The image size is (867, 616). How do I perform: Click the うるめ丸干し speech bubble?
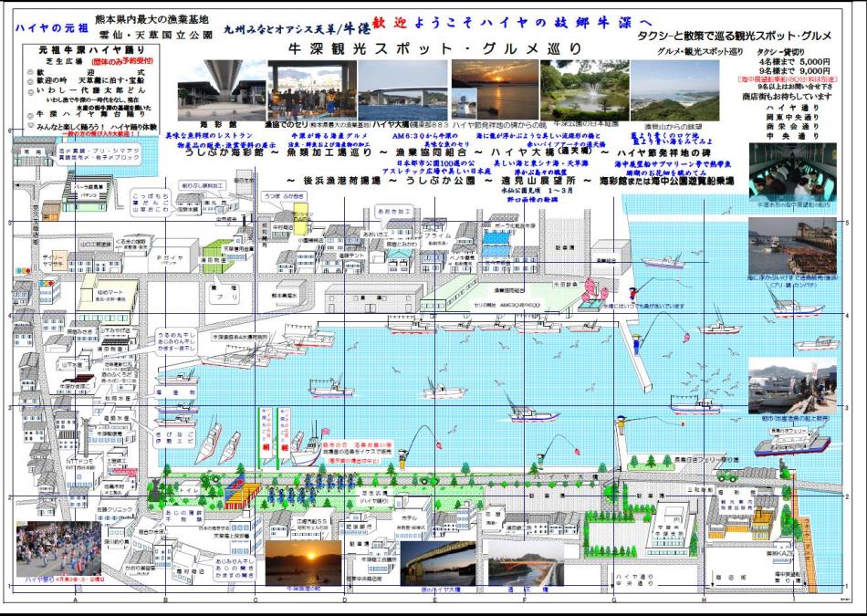pos(174,343)
